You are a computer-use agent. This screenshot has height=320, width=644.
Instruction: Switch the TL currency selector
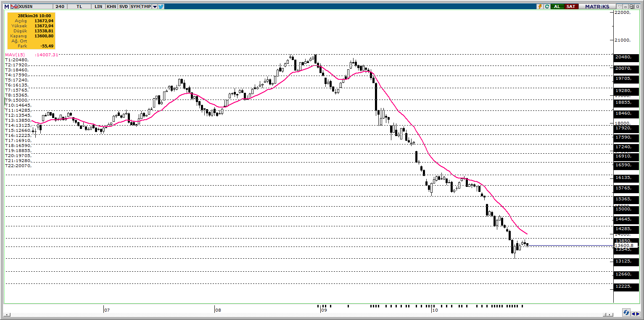coord(79,7)
